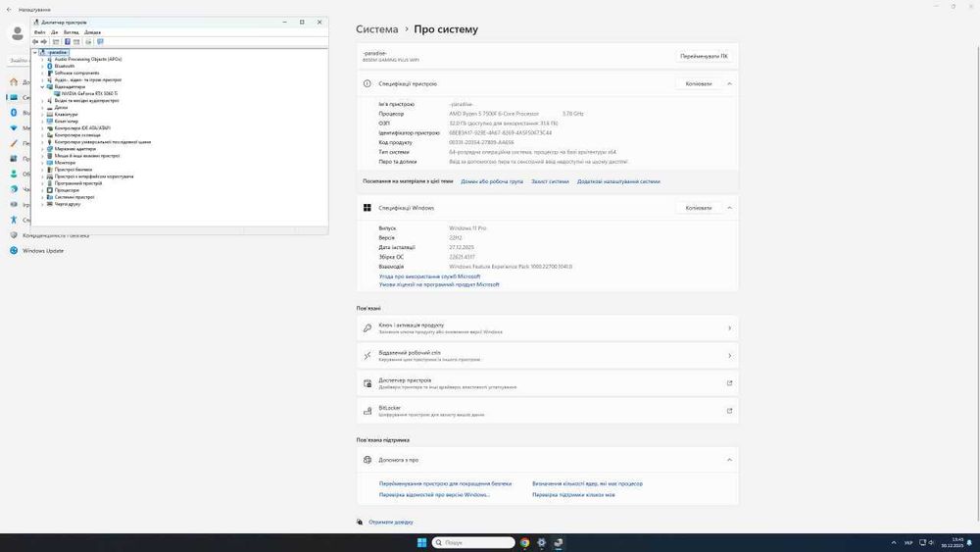Viewport: 980px width, 552px height.
Task: Click the Мережеві адаптери icon
Action: point(50,149)
